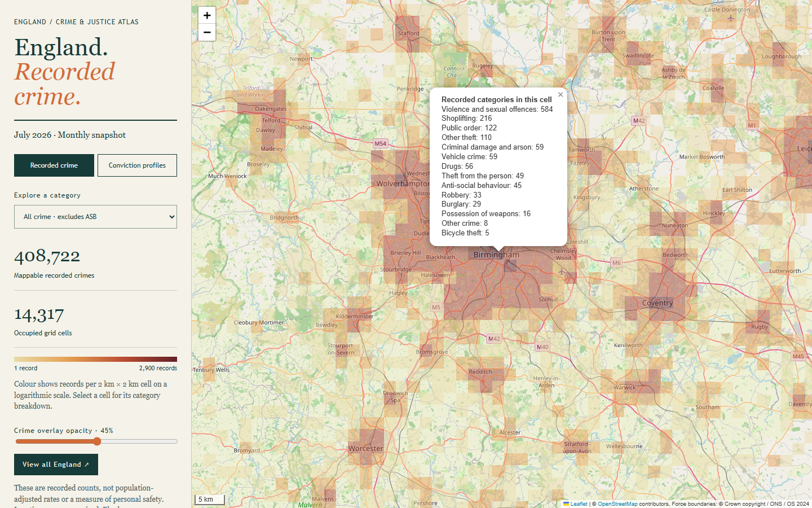This screenshot has width=812, height=508.
Task: Click the 'Bicycle theft: 5' popup line
Action: pyautogui.click(x=465, y=233)
